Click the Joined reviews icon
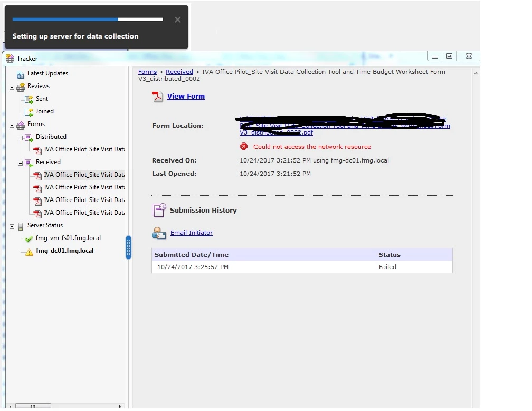Screen dimensions: 532x411 [29, 112]
